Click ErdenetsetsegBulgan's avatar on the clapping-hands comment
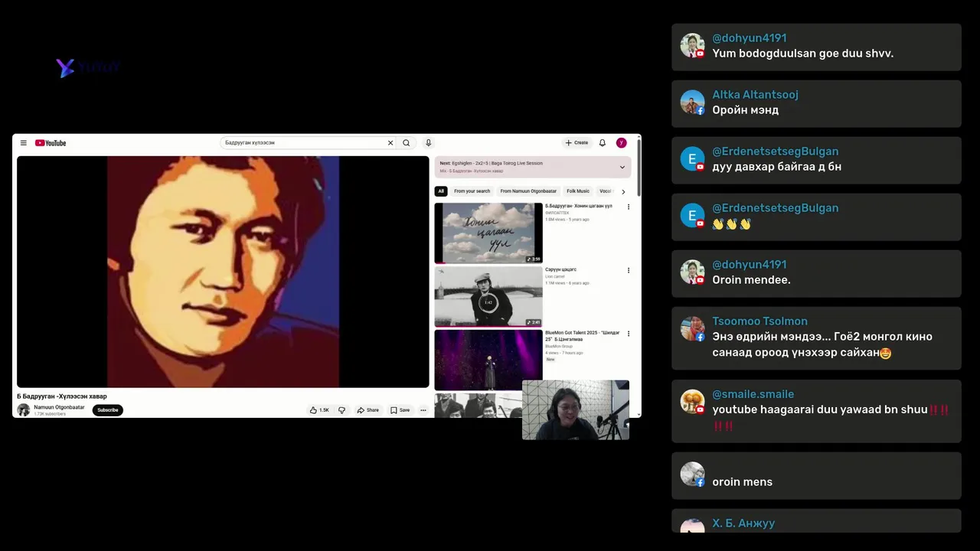This screenshot has height=551, width=980. coord(692,216)
